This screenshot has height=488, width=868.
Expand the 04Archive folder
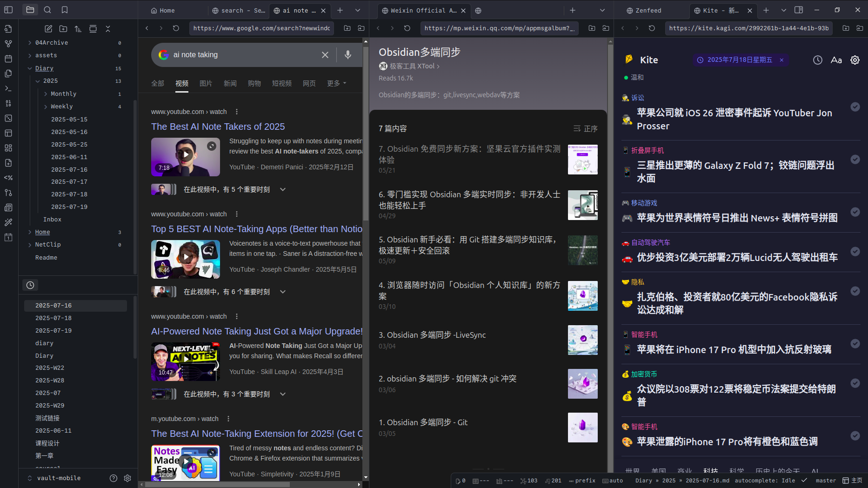(x=30, y=43)
